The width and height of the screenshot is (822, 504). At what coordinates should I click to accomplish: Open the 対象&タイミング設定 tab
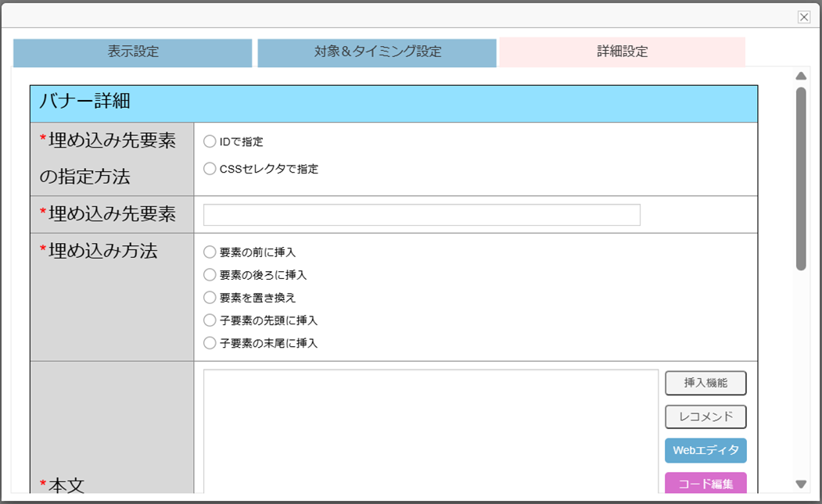377,52
